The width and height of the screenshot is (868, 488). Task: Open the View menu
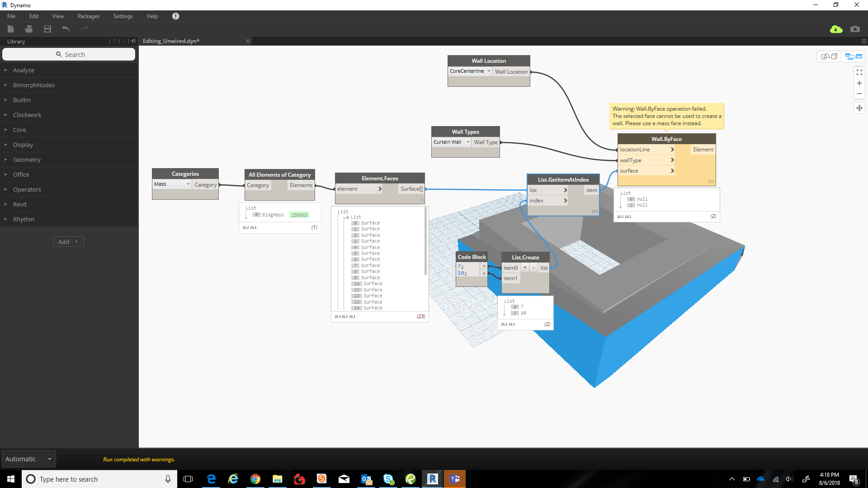point(58,16)
